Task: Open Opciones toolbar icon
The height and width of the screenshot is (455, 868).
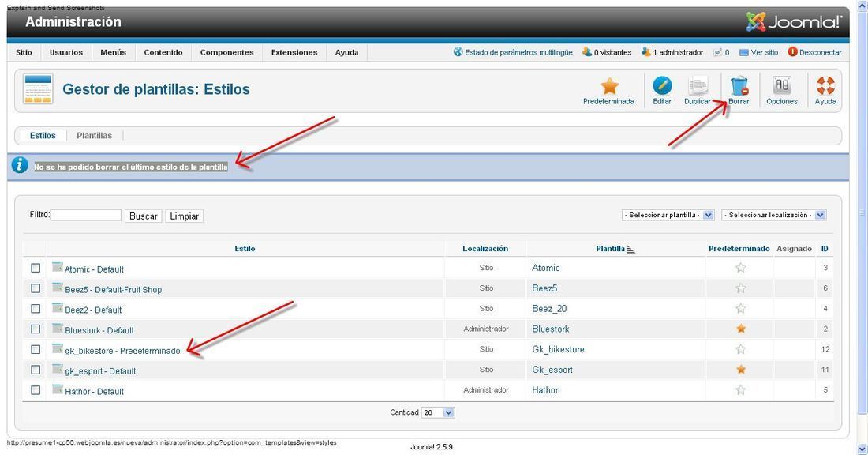Action: (782, 86)
